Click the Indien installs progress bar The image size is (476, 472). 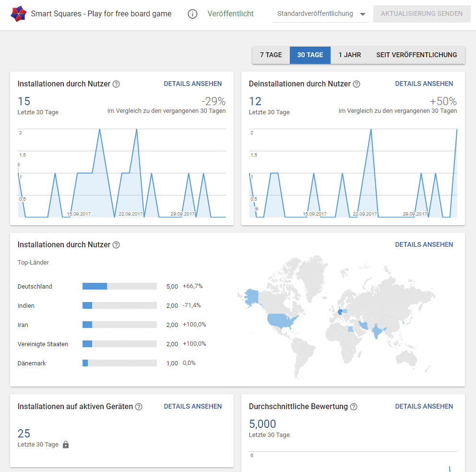[x=119, y=305]
